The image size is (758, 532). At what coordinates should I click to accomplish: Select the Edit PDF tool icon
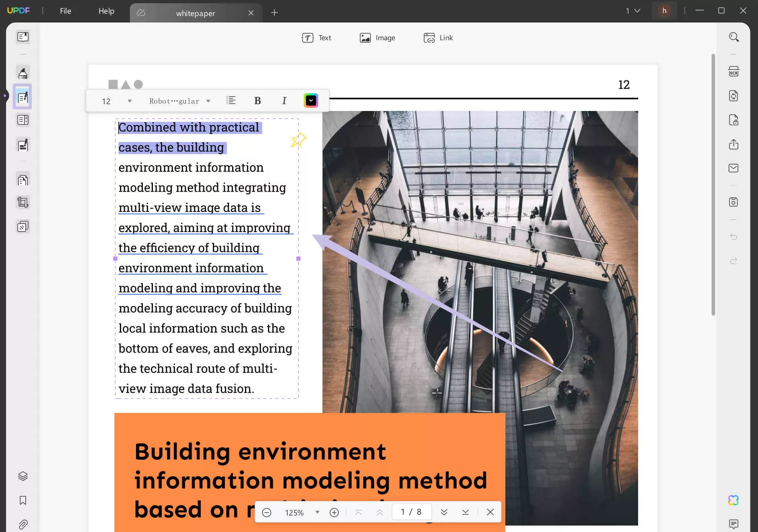pyautogui.click(x=23, y=97)
